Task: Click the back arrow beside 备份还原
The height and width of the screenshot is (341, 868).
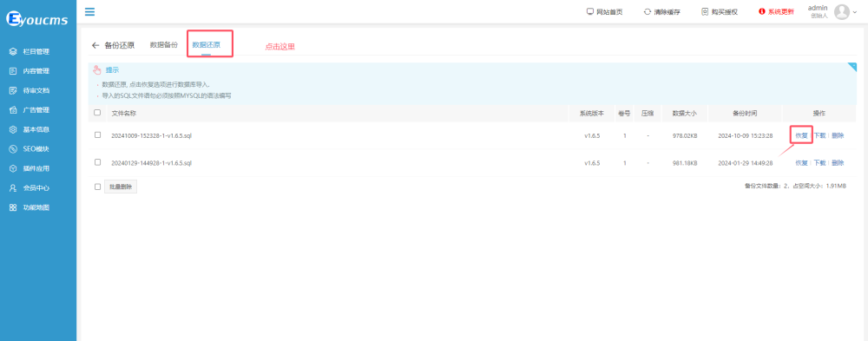Action: 95,45
